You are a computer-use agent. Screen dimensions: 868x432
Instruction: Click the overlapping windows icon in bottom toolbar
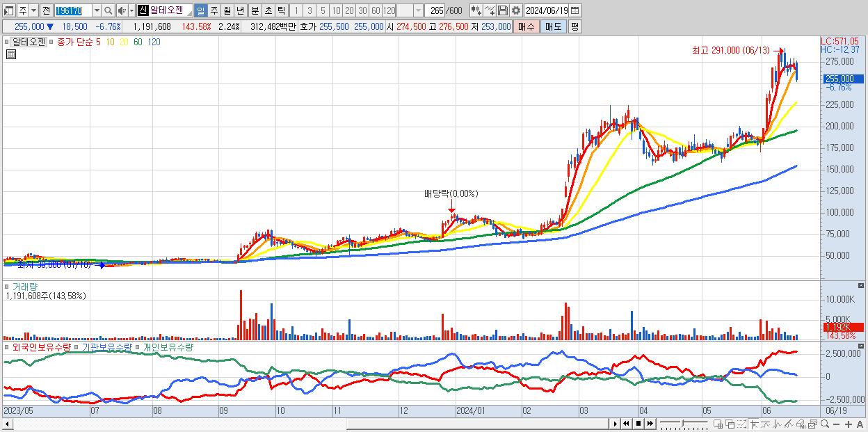coord(730,424)
